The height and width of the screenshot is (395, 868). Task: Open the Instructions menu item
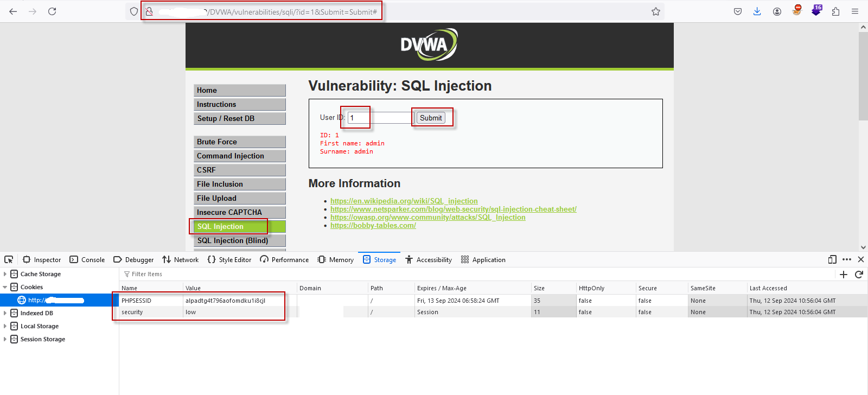[240, 105]
